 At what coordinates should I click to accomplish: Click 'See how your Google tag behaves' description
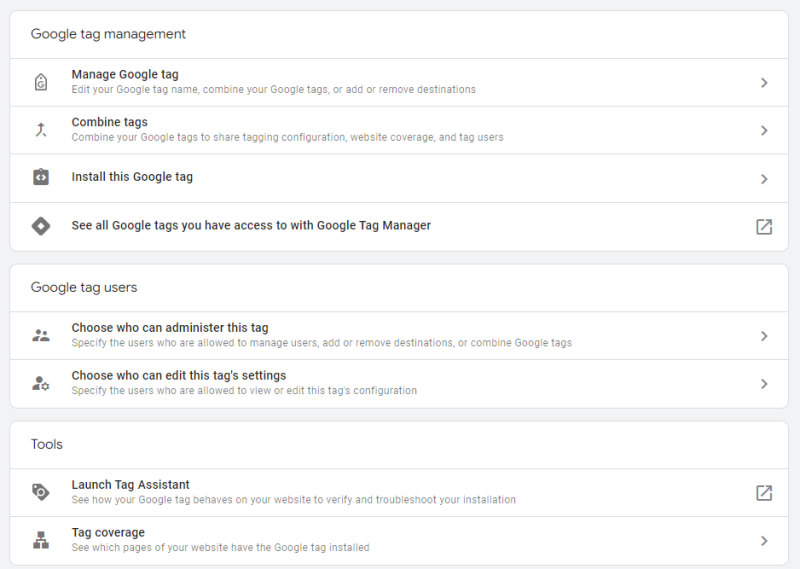[293, 500]
